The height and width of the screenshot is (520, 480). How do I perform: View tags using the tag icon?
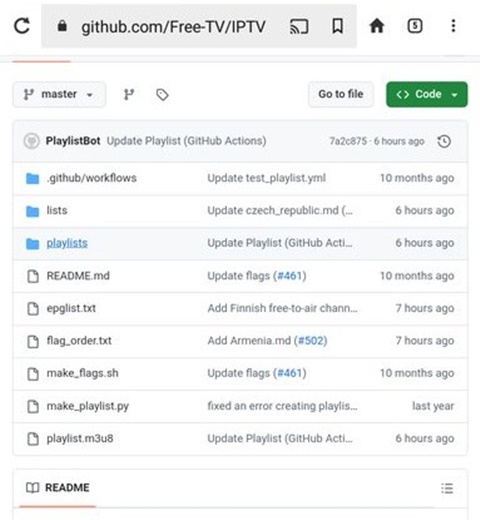162,95
